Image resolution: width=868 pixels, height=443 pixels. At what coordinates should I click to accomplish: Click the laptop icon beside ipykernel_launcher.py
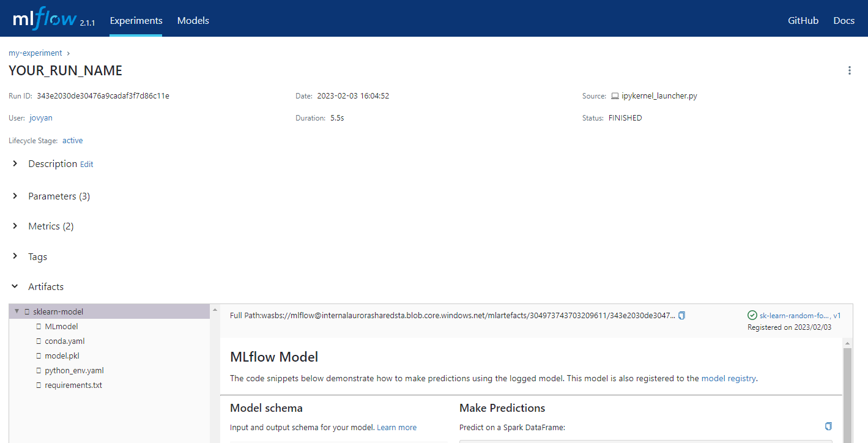tap(615, 95)
